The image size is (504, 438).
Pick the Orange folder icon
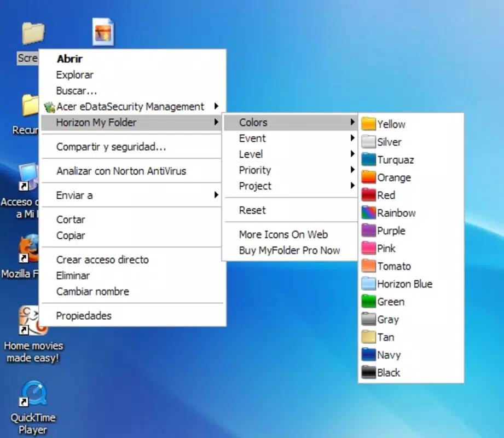[x=368, y=177]
